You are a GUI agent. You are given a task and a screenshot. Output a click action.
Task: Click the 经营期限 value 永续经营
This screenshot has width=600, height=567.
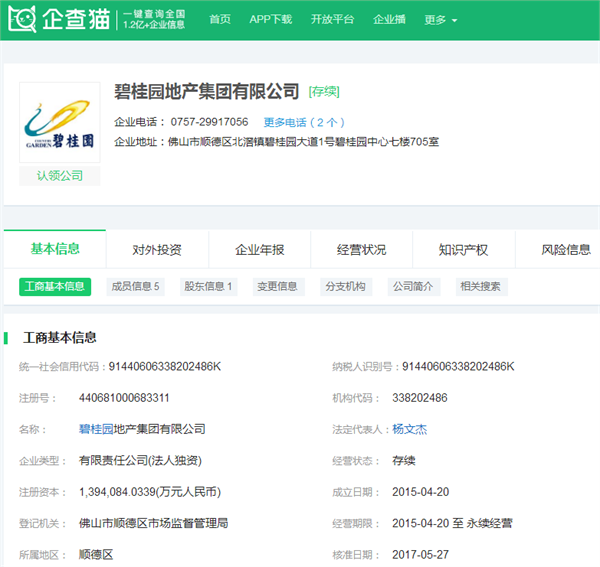(489, 523)
